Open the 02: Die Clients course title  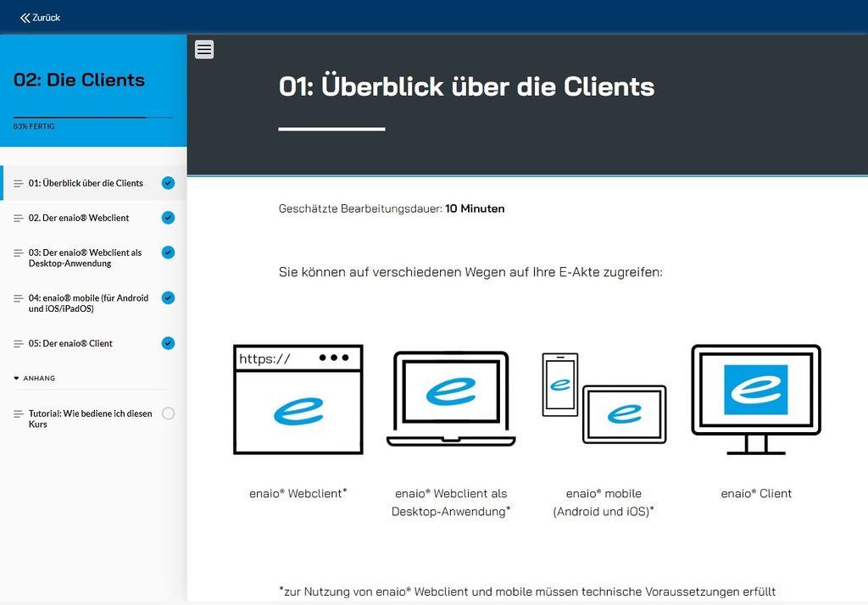(79, 80)
